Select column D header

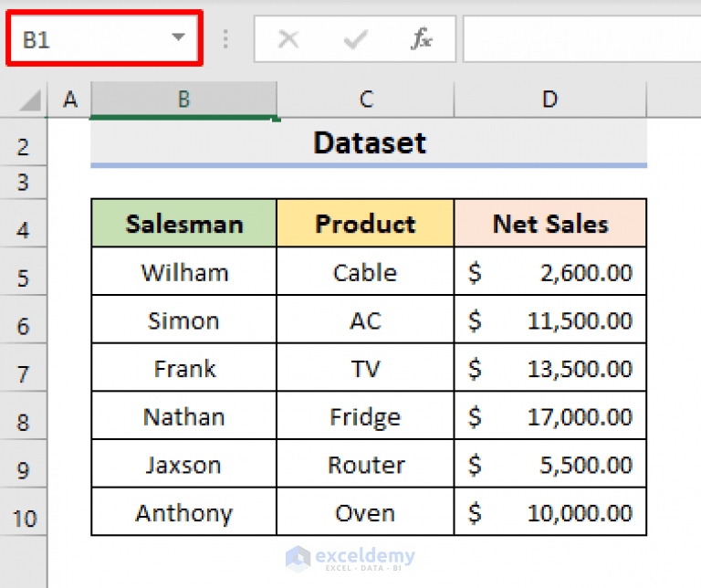point(550,100)
